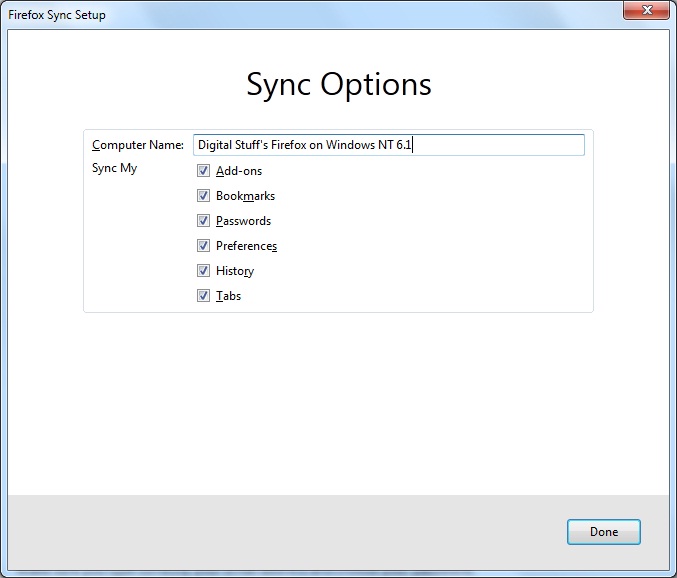
Task: Click the "Sync Options" heading
Action: [x=339, y=85]
